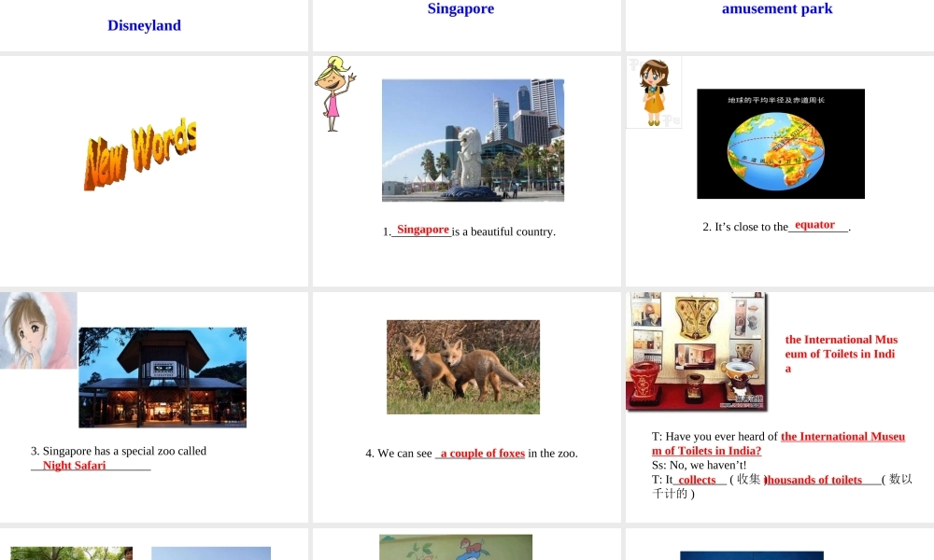Click text 'Ss: No, we haven't!'

(x=699, y=466)
